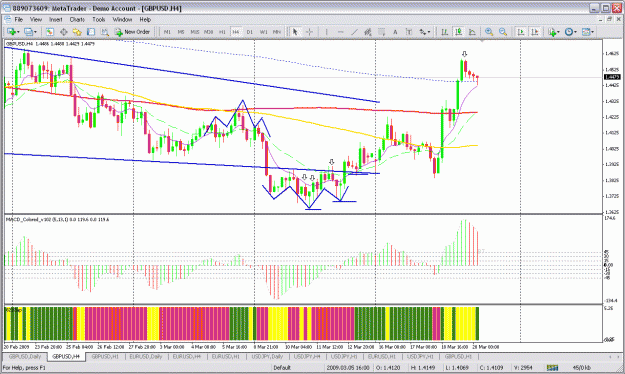Open the View menu
Viewport: 625px width, 374px height.
tap(36, 19)
